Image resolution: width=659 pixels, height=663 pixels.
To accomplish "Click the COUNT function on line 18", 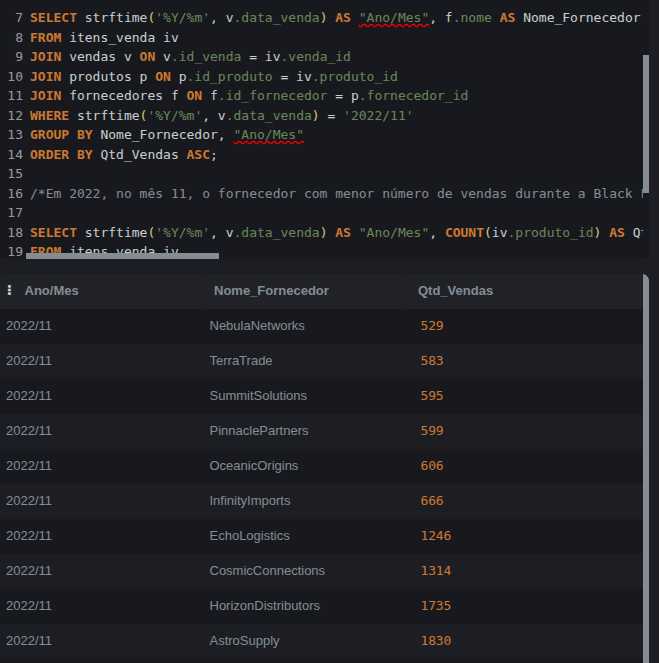I will point(465,233).
